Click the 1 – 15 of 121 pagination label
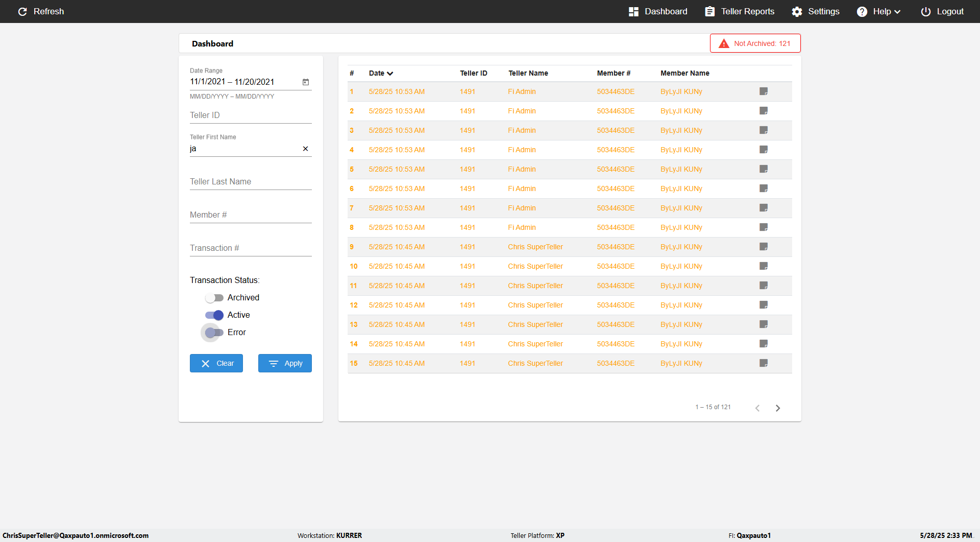Screen dimensions: 980x542 pyautogui.click(x=713, y=407)
